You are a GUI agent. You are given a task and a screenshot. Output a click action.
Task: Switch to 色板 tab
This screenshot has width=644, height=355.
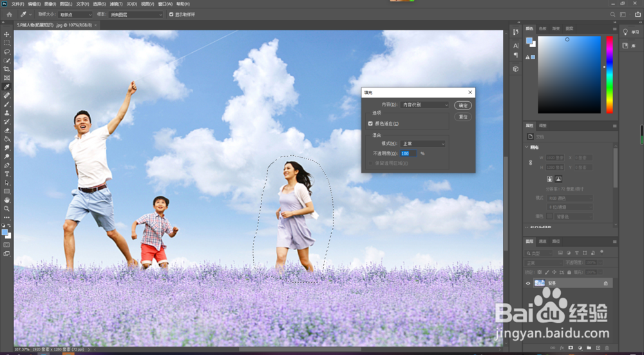542,29
